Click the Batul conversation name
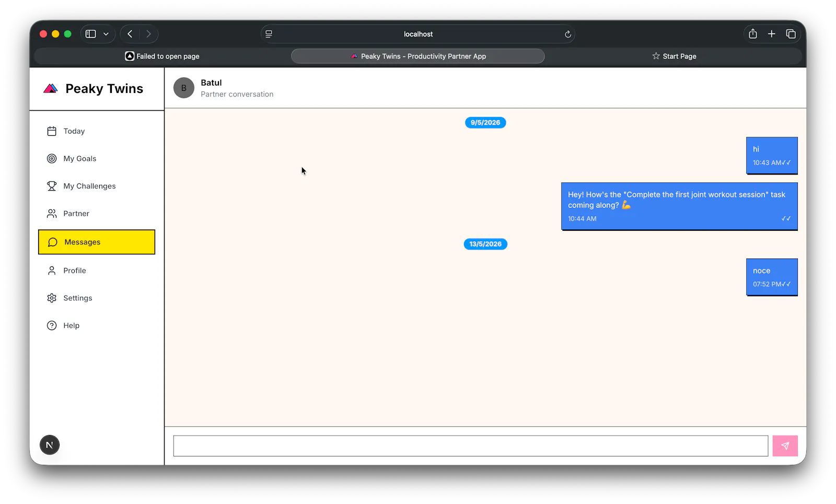This screenshot has width=836, height=504. click(211, 83)
